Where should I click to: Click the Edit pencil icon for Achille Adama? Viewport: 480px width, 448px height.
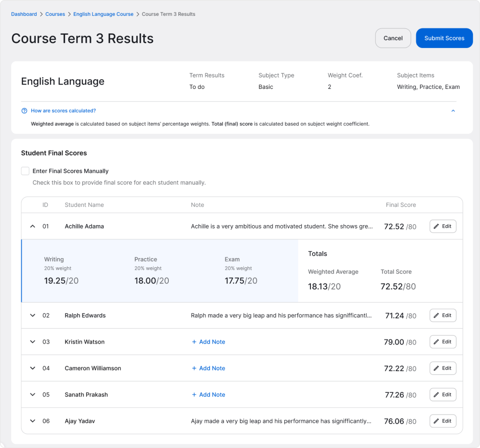436,226
